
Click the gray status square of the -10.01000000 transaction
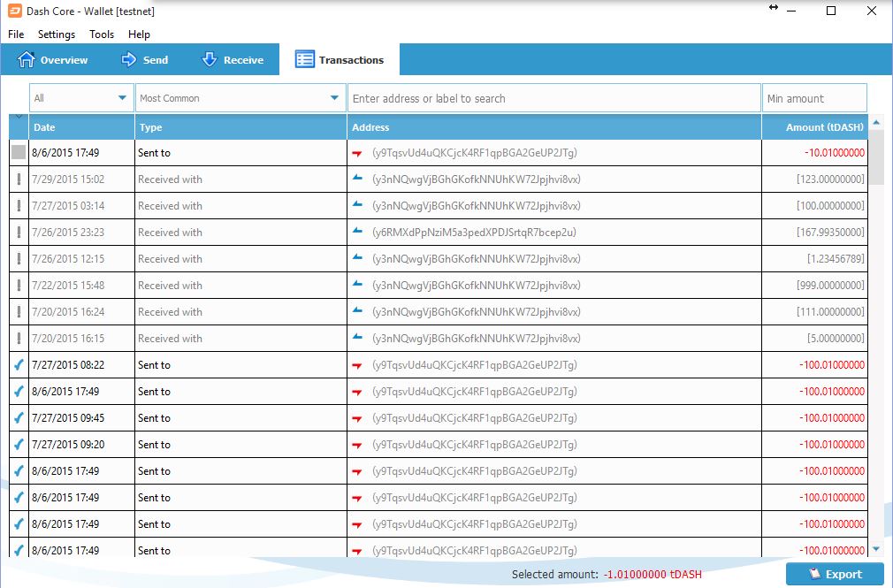point(19,152)
